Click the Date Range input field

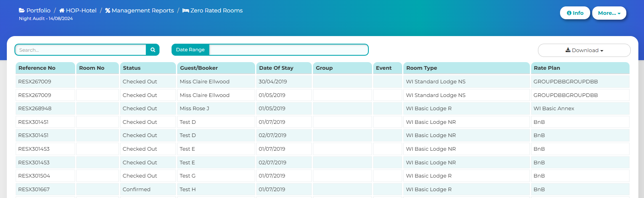[289, 50]
